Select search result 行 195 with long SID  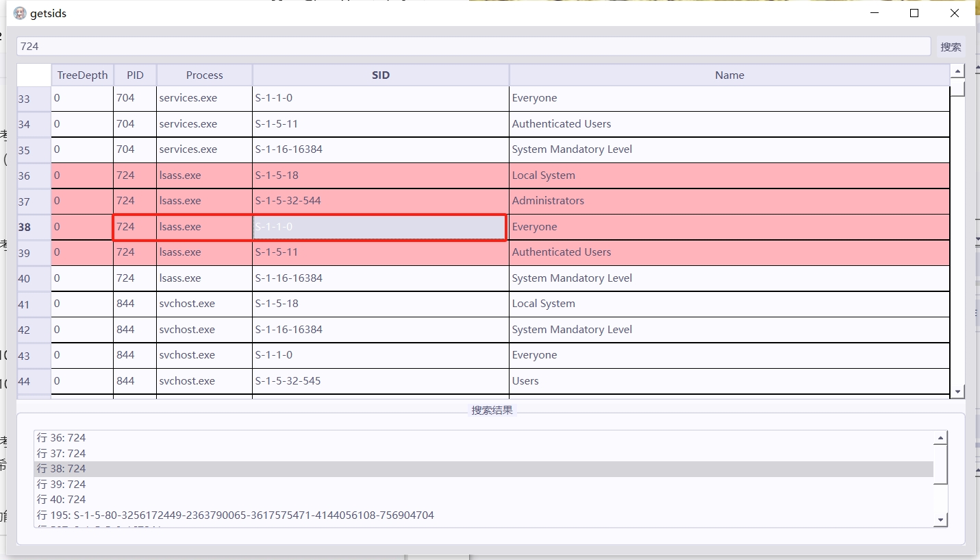click(236, 515)
